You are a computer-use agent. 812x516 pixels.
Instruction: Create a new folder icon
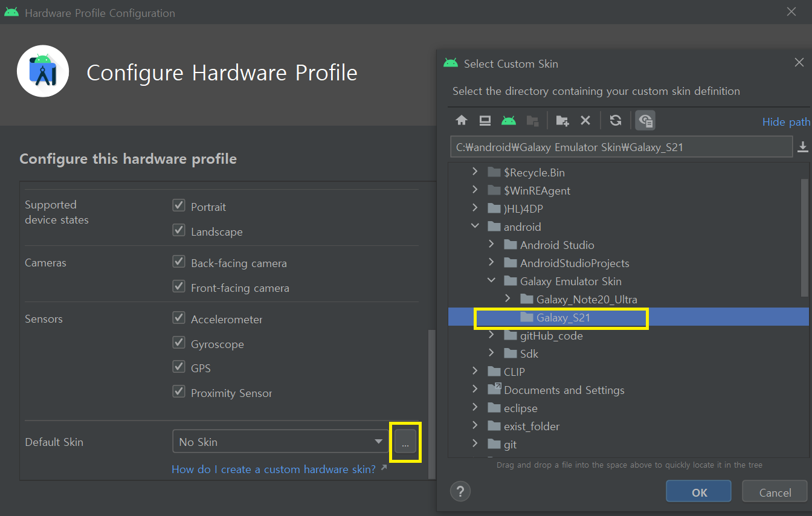coord(562,120)
